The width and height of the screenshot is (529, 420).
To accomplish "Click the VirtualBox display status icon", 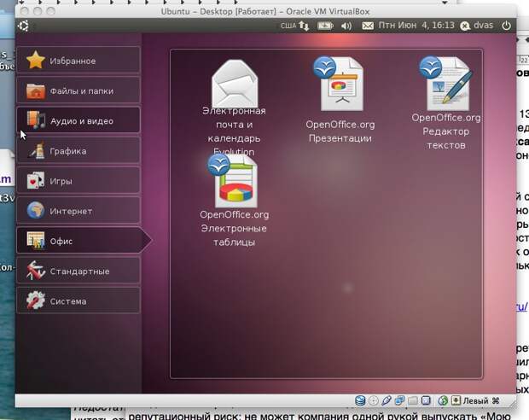I will click(426, 400).
